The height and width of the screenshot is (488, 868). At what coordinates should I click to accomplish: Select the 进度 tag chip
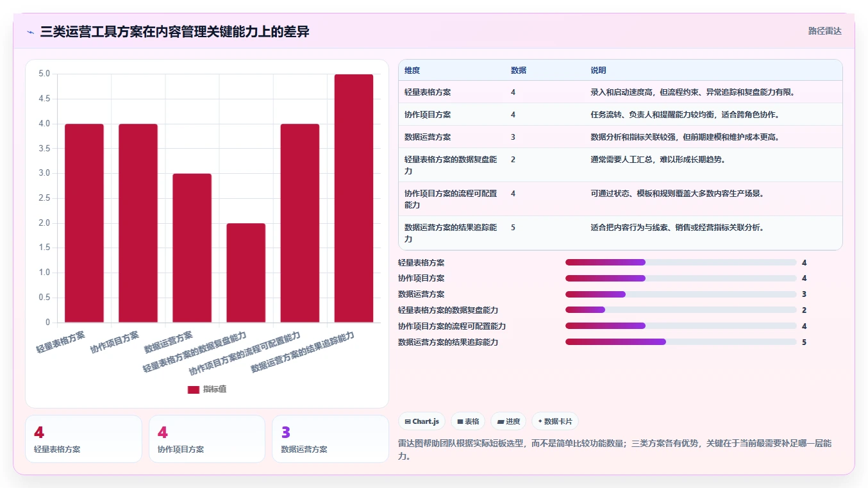(x=508, y=421)
